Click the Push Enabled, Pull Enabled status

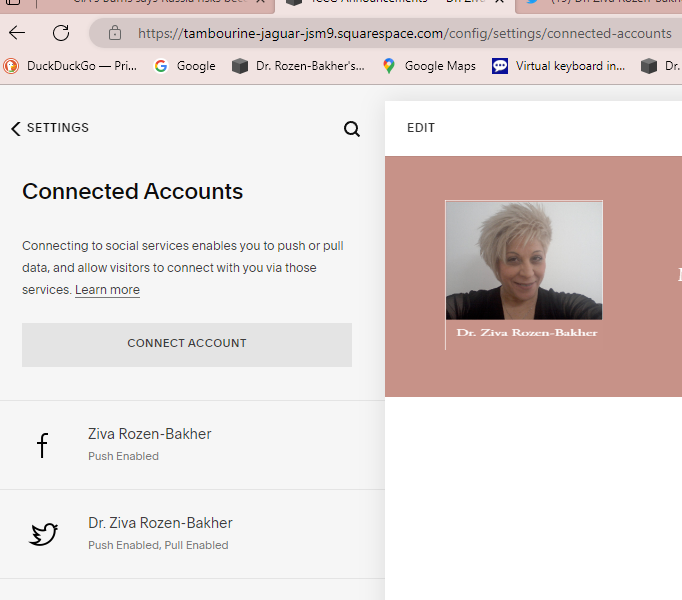click(158, 545)
